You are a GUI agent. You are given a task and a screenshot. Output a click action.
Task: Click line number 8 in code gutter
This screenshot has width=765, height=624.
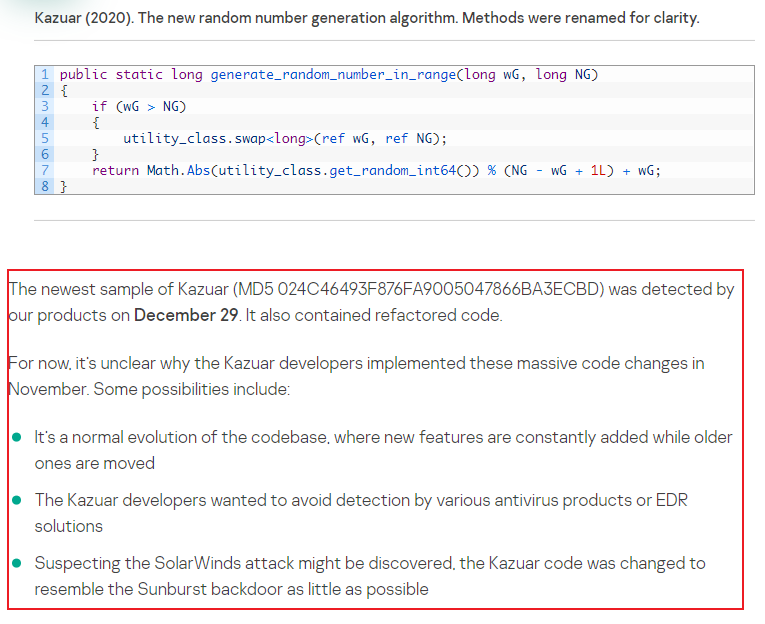pos(45,186)
